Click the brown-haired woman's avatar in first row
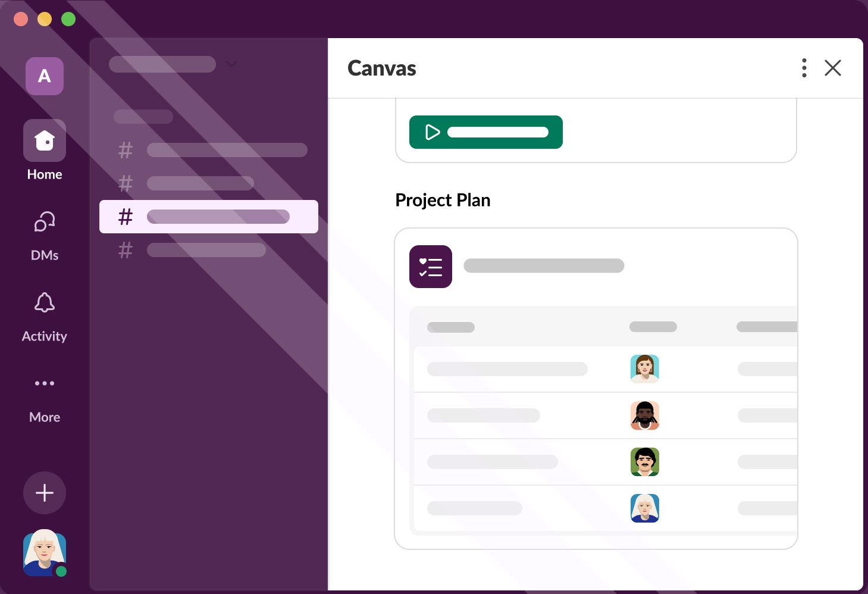868x594 pixels. (x=645, y=369)
